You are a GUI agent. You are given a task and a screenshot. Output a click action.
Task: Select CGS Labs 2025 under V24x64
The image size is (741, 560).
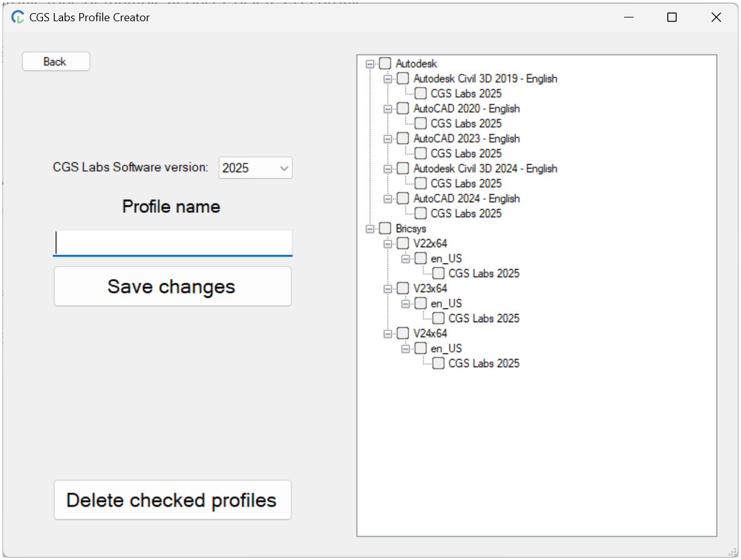coord(484,363)
